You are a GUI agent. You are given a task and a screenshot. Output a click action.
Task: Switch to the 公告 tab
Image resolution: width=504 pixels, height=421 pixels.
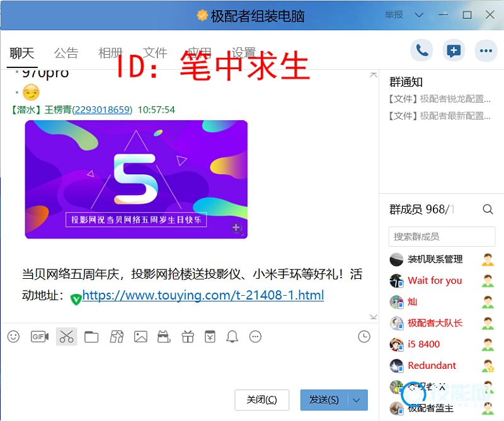coord(66,53)
